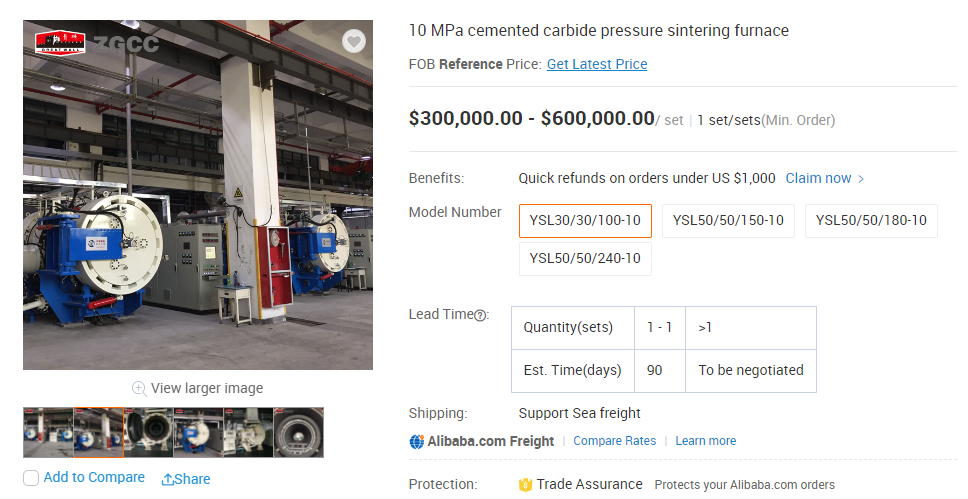968x499 pixels.
Task: Click the ZGCC Great Wall logo on the image
Action: (x=60, y=43)
